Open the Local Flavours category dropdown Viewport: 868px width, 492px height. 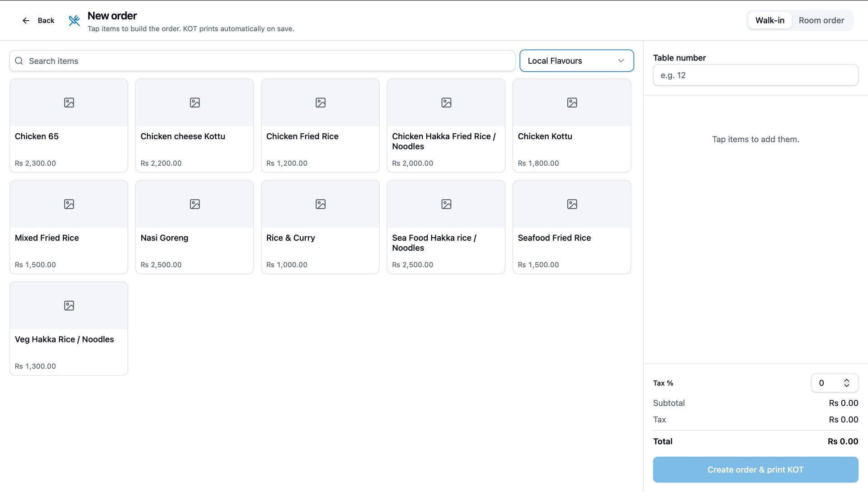click(x=576, y=61)
